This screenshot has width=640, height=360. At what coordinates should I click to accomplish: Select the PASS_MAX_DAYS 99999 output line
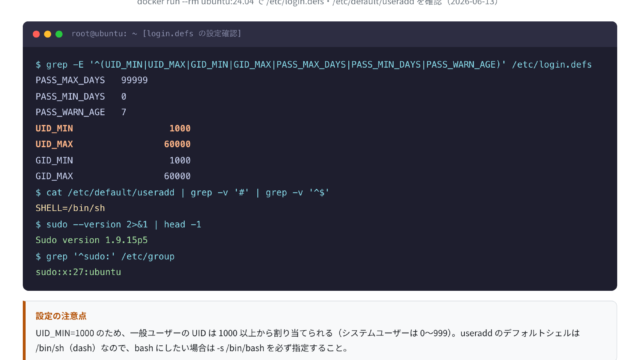[x=91, y=80]
